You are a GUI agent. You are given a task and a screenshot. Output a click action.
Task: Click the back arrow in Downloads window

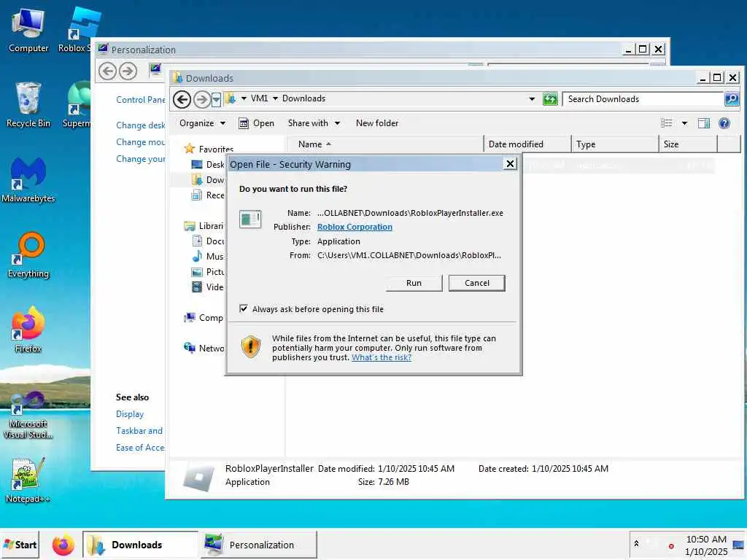pyautogui.click(x=182, y=99)
